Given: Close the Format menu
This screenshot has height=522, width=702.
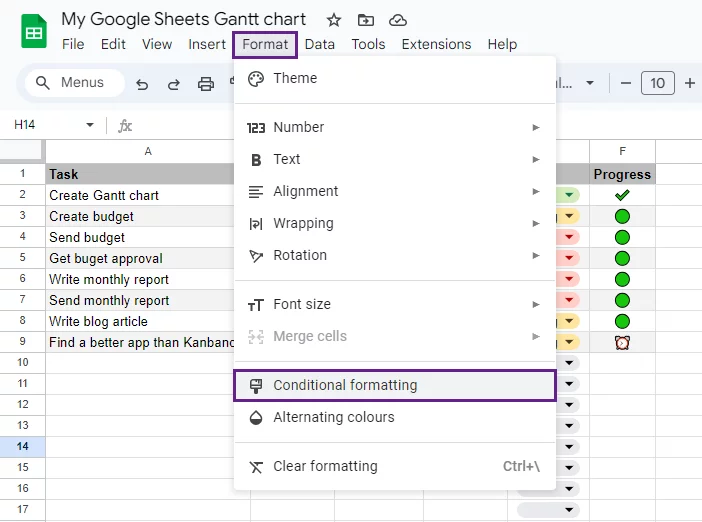Looking at the screenshot, I should tap(265, 44).
